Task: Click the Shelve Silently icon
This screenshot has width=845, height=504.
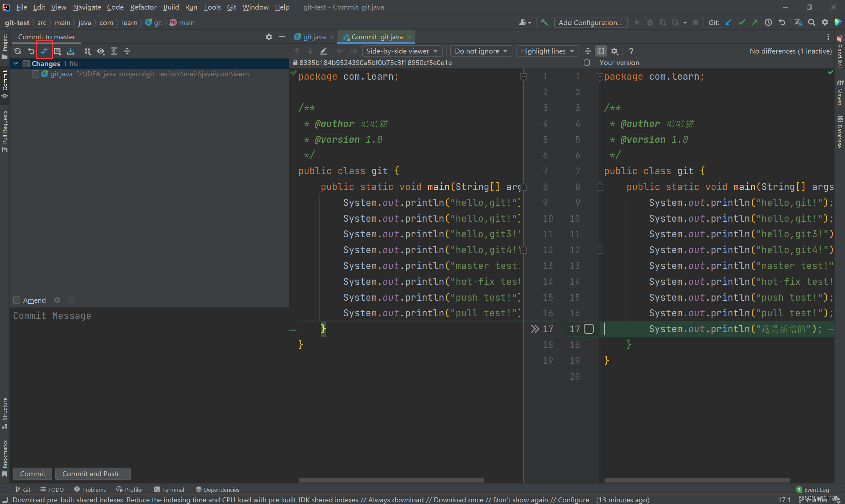Action: 70,51
